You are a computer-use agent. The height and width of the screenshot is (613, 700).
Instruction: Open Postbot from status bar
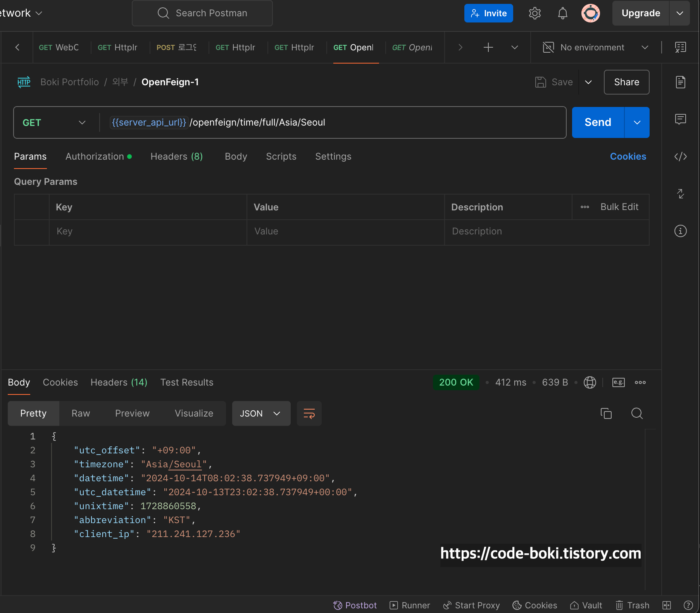[x=355, y=605]
